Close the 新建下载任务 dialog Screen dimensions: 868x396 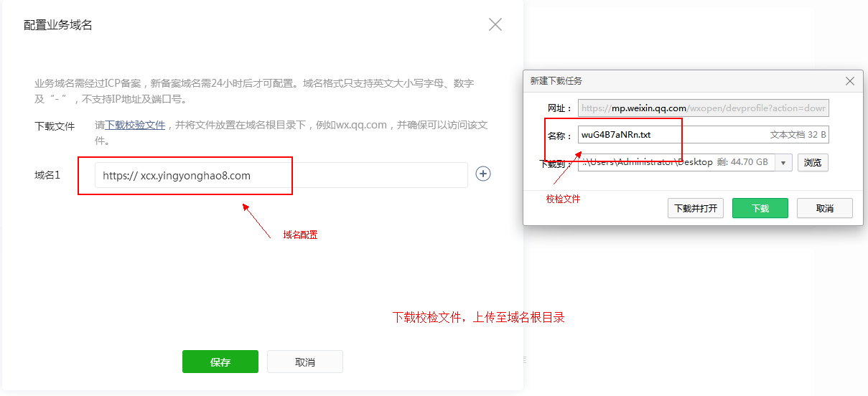tap(850, 81)
